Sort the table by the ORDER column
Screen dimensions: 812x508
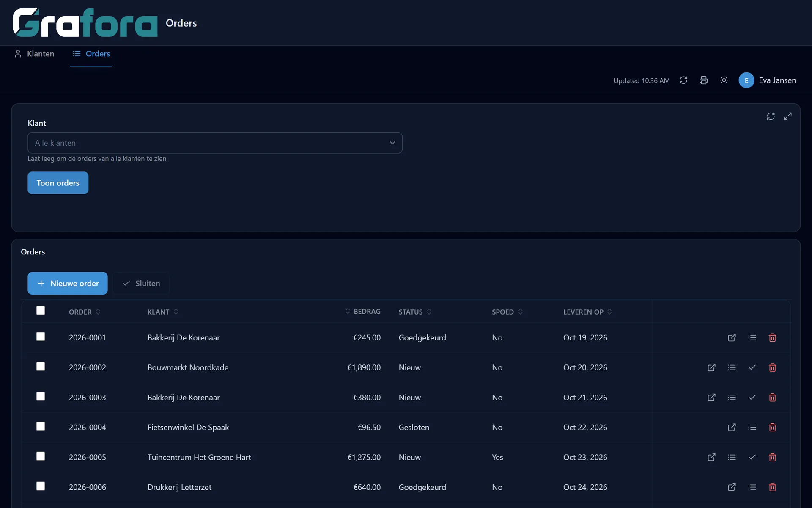click(85, 312)
